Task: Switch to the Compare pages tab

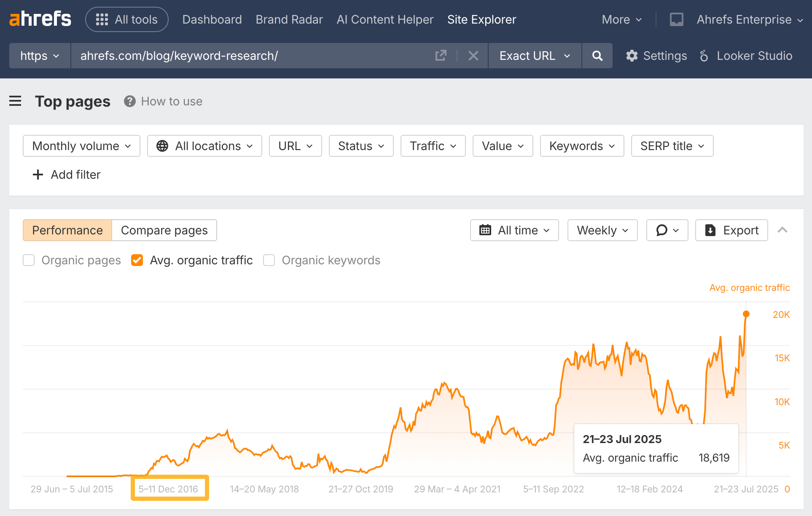Action: pos(164,230)
